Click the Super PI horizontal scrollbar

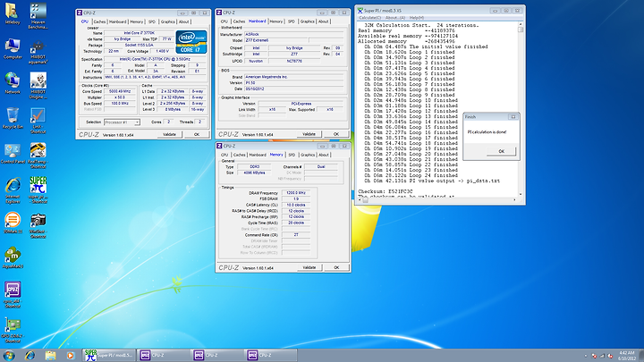click(x=437, y=200)
